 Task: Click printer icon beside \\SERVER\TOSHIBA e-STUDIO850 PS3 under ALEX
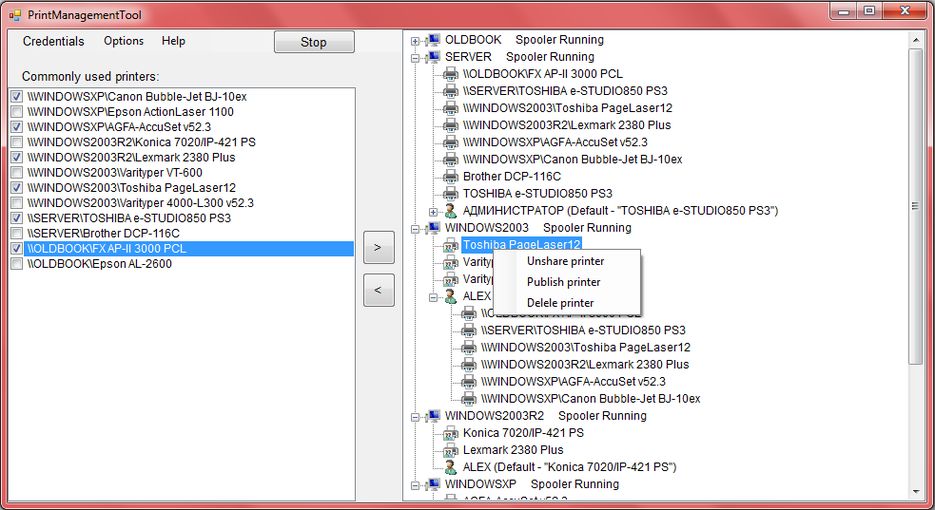(x=469, y=330)
